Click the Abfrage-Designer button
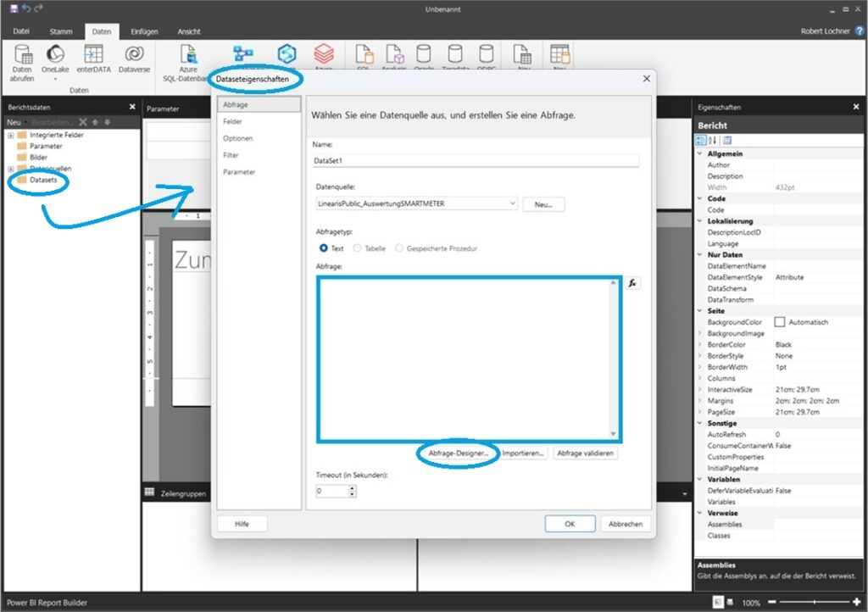Image resolution: width=868 pixels, height=612 pixels. click(458, 453)
